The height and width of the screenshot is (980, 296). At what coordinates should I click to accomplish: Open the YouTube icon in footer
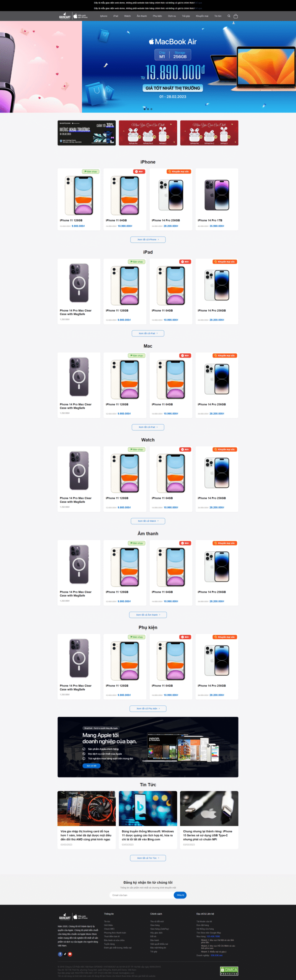pos(70,954)
